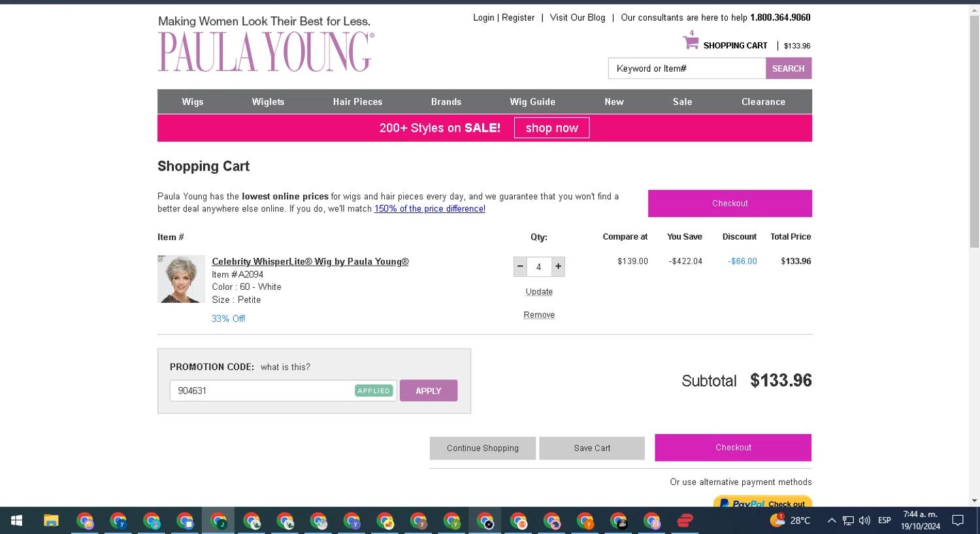Open the New menu item
The height and width of the screenshot is (534, 980).
614,102
